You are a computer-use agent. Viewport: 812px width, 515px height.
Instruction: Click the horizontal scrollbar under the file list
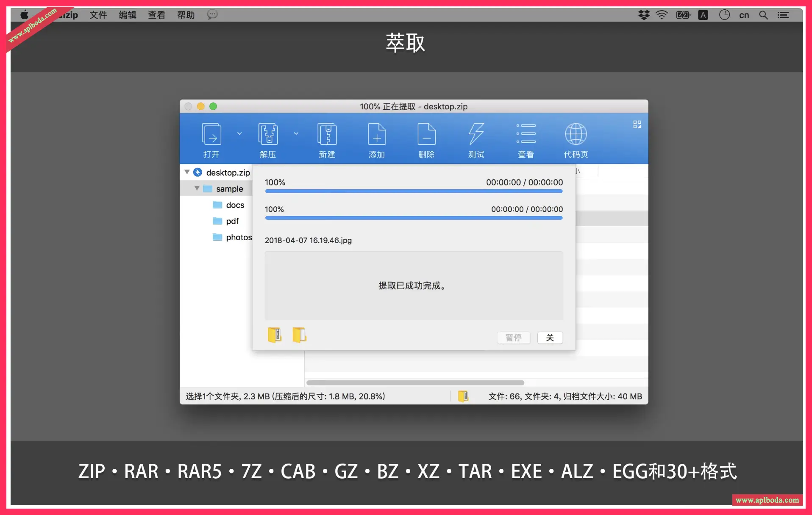[x=415, y=383]
